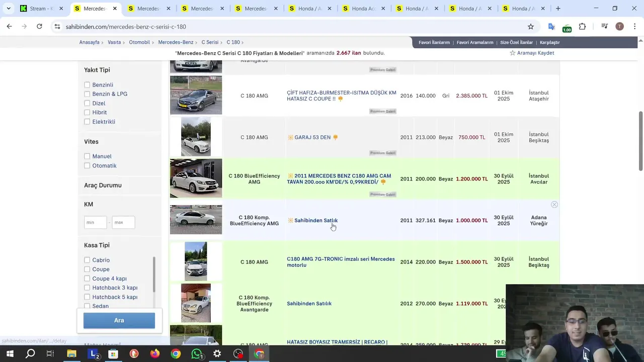Open the Google Translate extension icon
Viewport: 644px width, 362px height.
coord(551,27)
